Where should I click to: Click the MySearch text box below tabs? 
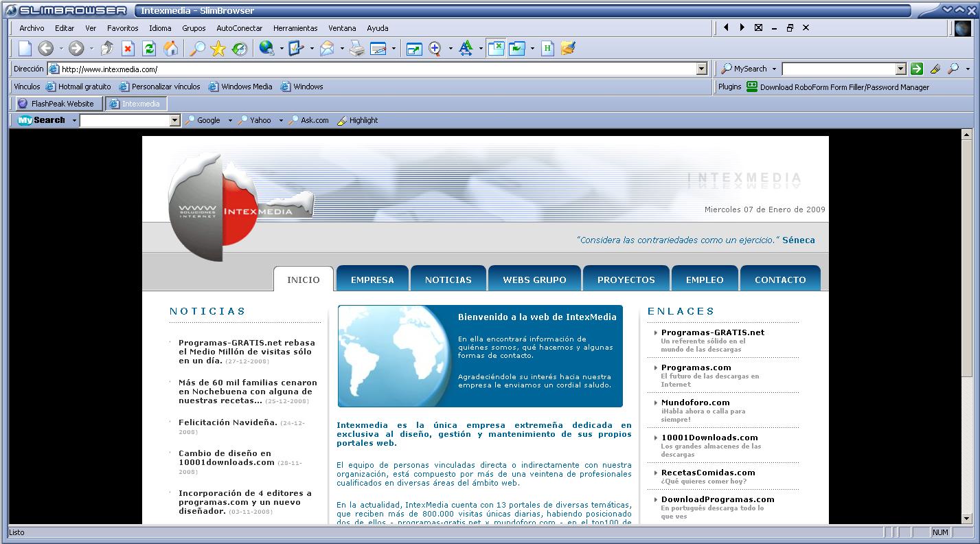(x=124, y=120)
